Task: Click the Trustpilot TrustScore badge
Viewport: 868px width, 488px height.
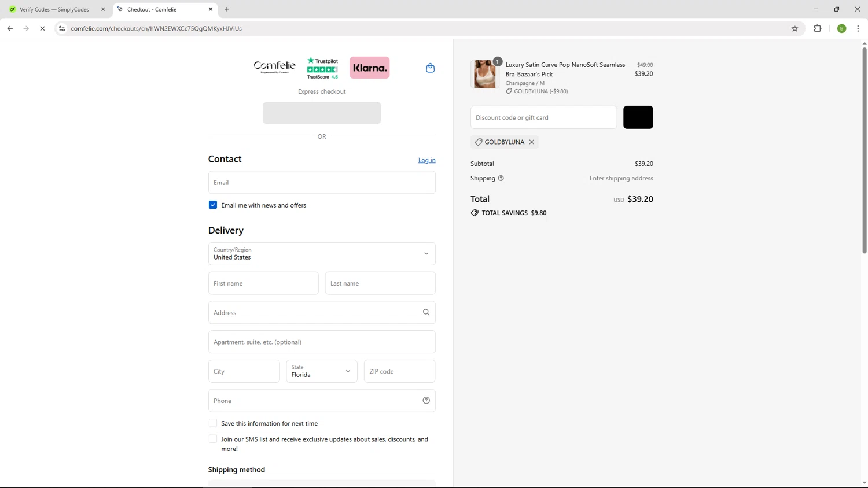Action: 322,68
